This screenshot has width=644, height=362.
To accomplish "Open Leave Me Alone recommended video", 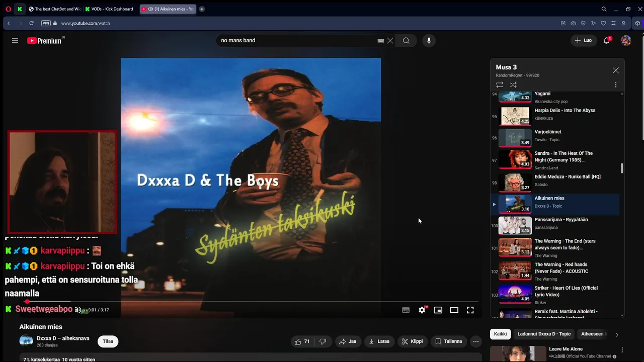I will [566, 349].
